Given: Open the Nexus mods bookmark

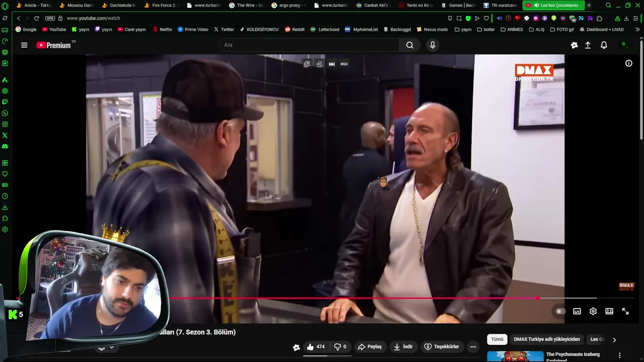Looking at the screenshot, I should 432,29.
